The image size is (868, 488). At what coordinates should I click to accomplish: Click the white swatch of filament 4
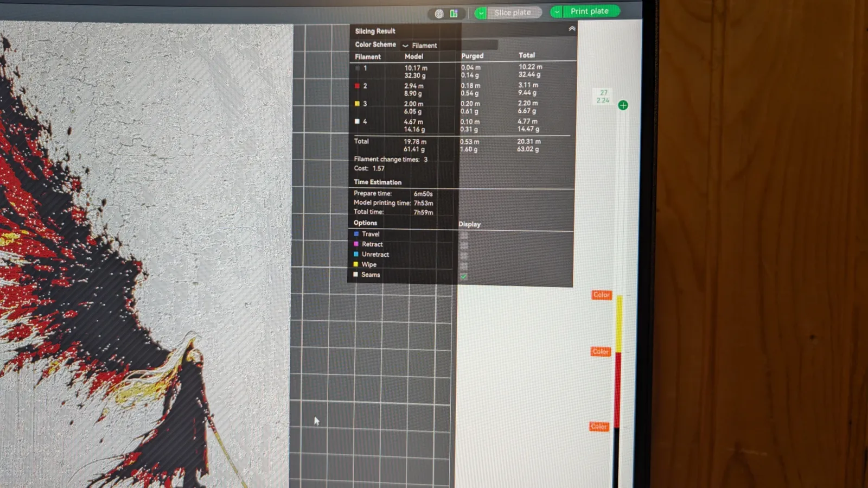coord(357,122)
